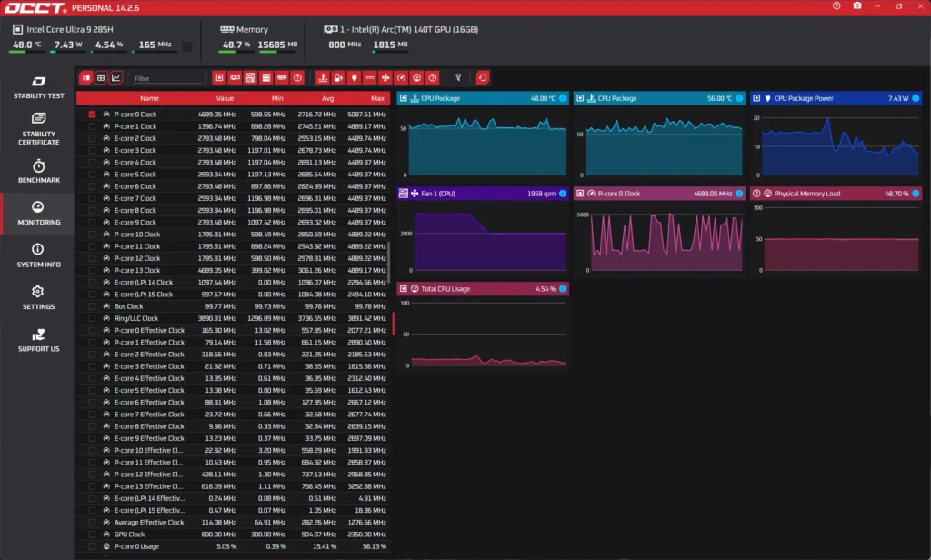The height and width of the screenshot is (560, 931).
Task: Check the P-core 0 Effective Clock checkbox
Action: (92, 330)
